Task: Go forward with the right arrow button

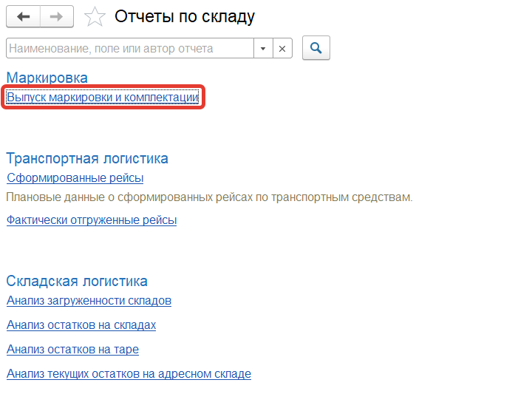Action: (x=56, y=16)
